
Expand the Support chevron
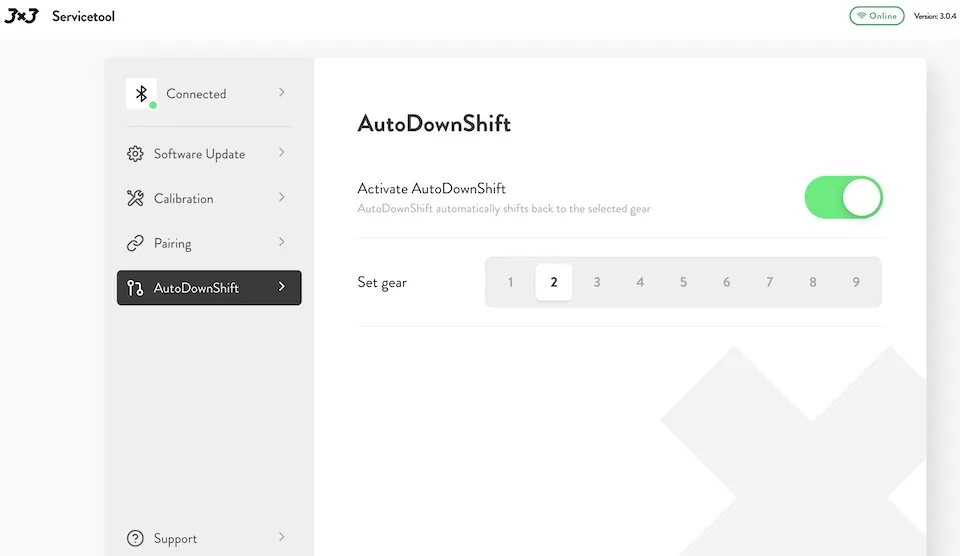pos(282,537)
